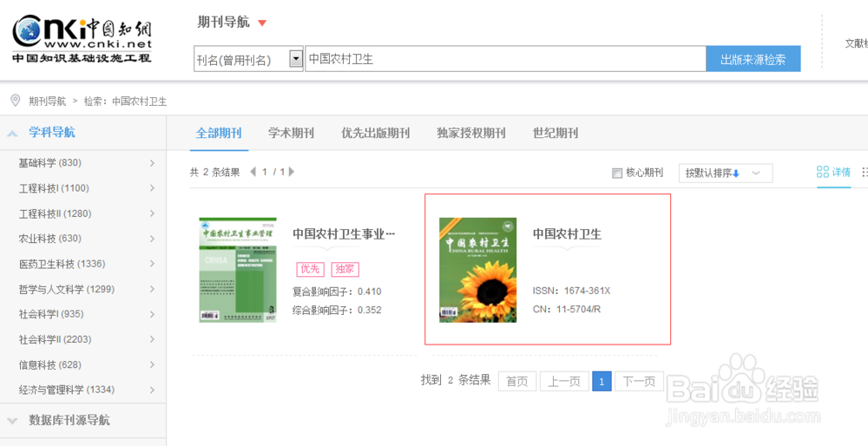Screen dimensions: 868x446
Task: Click the next page arrow near 1 / 1
Action: [292, 172]
